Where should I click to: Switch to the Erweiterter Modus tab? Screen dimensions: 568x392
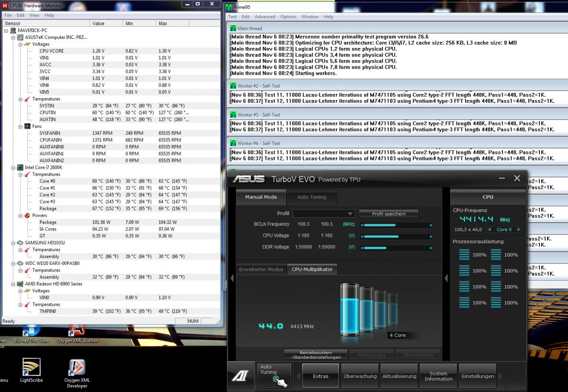(261, 269)
